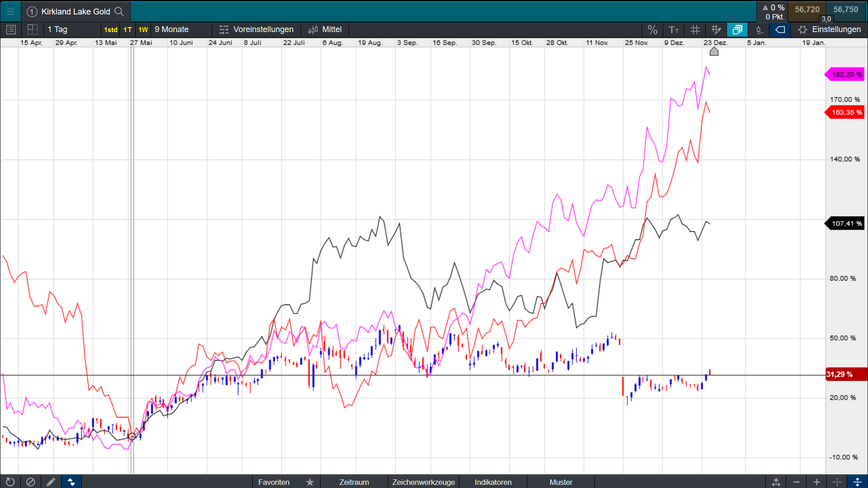The image size is (868, 488).
Task: Click the pencil draw icon
Action: click(51, 482)
